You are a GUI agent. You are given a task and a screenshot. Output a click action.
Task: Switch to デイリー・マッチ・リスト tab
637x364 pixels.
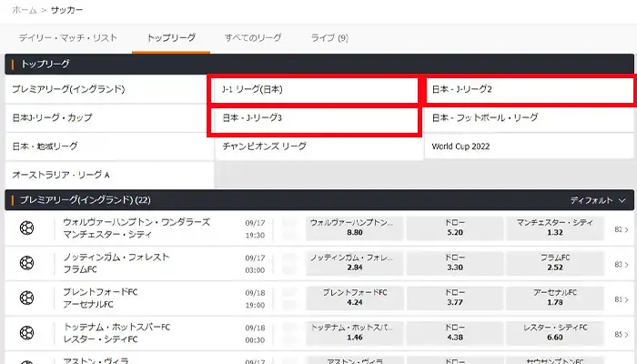68,38
